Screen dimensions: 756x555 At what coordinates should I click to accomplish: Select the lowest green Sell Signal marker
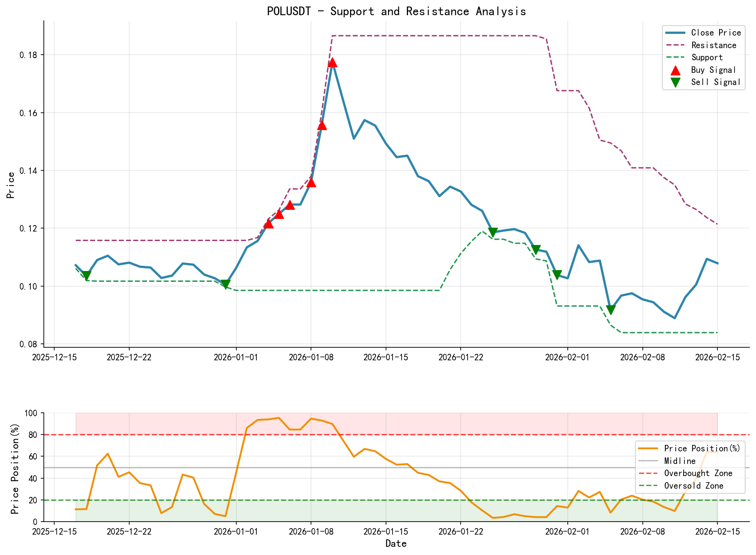coord(610,309)
